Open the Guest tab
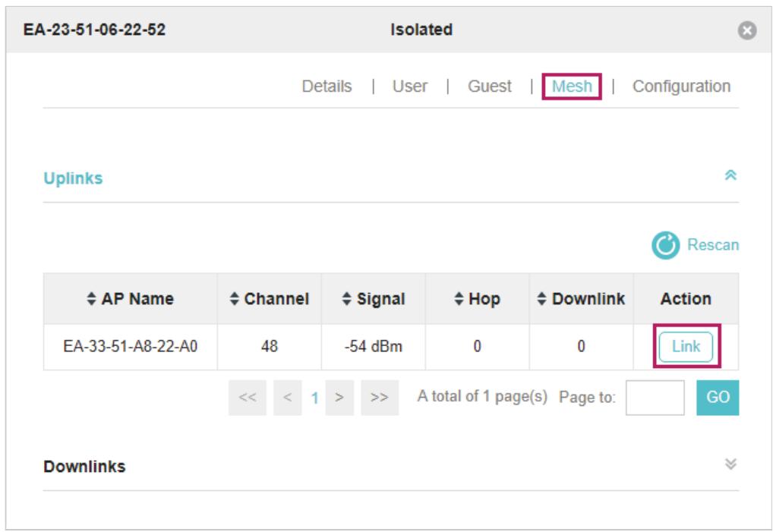The width and height of the screenshot is (773, 532). coord(490,87)
